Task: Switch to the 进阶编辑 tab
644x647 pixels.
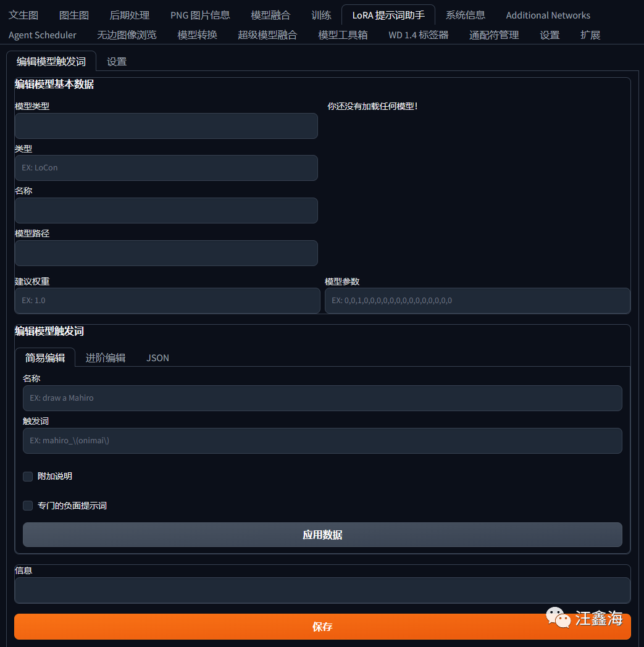Action: tap(106, 357)
